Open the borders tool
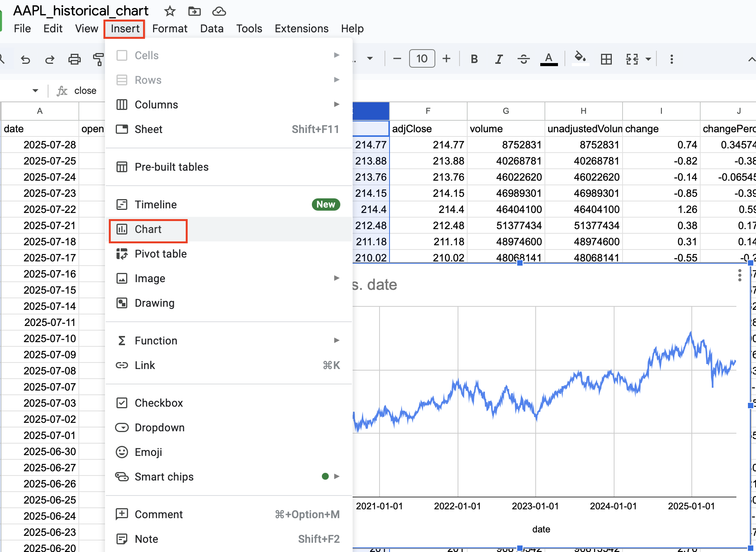Screen dimensions: 756x552 click(606, 59)
